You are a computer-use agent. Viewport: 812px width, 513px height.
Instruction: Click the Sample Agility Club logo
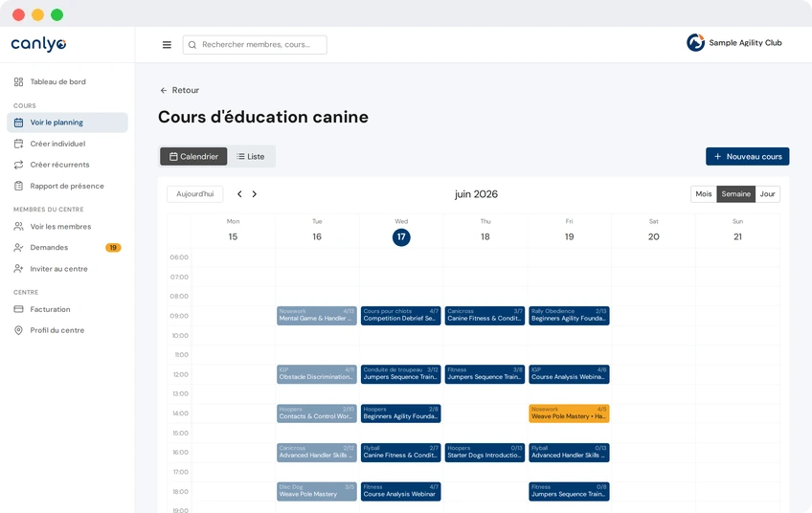click(695, 42)
